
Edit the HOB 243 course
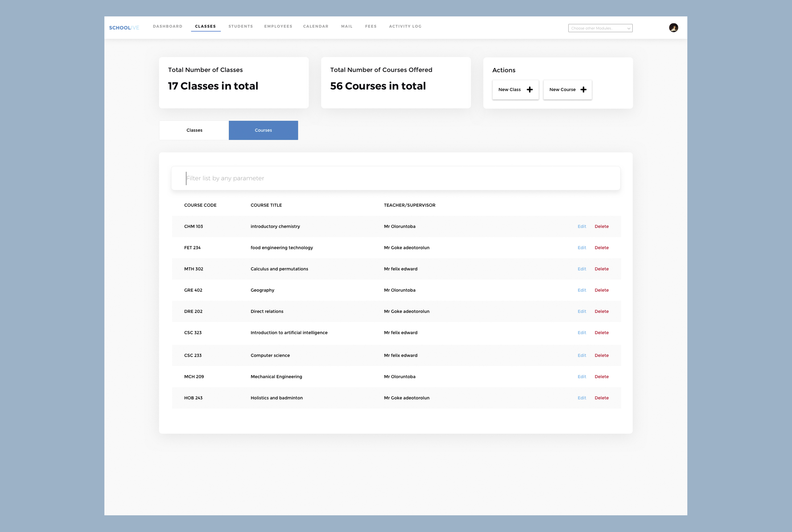coord(582,398)
